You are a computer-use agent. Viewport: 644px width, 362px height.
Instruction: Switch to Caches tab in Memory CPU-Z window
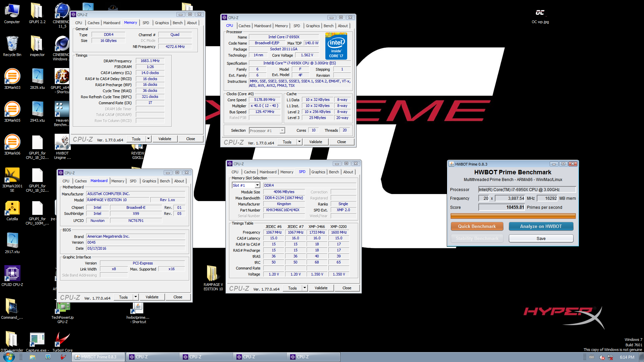coord(94,23)
